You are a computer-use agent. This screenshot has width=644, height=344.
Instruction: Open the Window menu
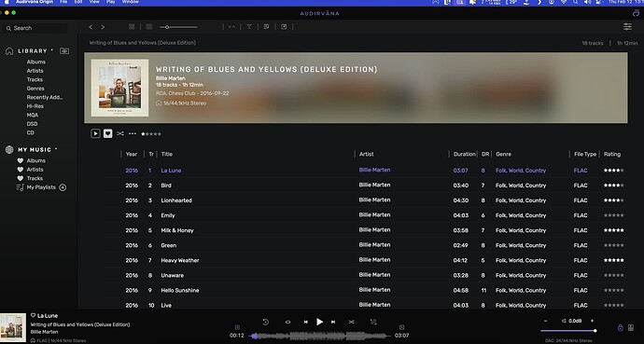130,2
